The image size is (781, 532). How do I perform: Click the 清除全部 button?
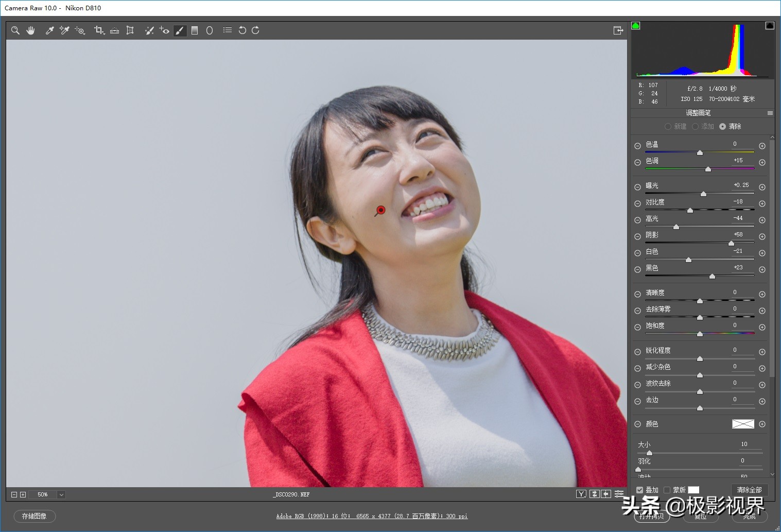pos(749,490)
